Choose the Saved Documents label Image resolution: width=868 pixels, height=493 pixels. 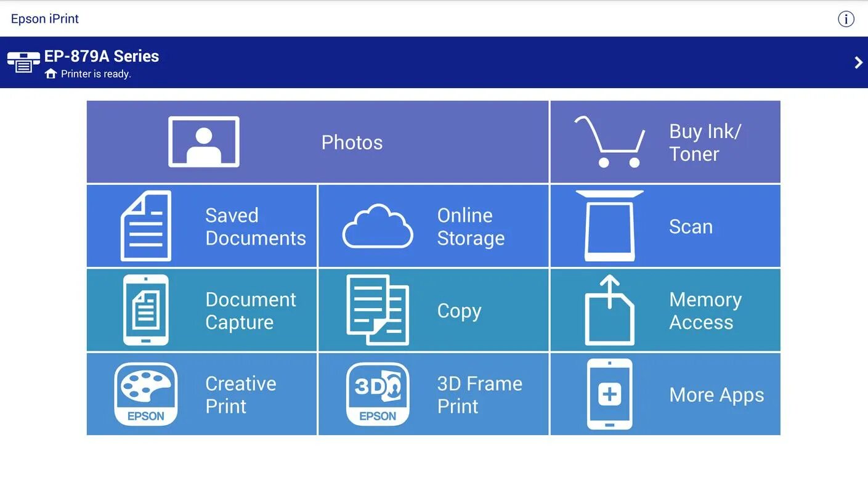(255, 227)
